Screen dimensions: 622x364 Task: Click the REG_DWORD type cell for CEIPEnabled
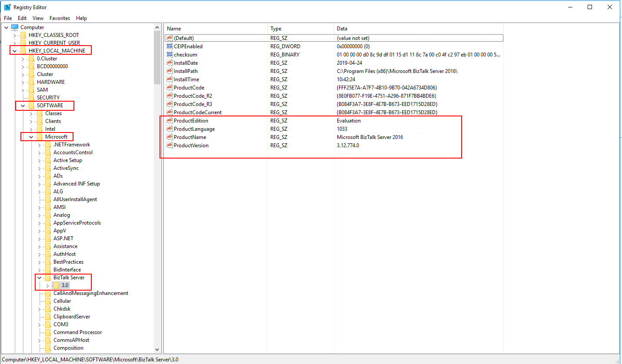click(x=285, y=46)
